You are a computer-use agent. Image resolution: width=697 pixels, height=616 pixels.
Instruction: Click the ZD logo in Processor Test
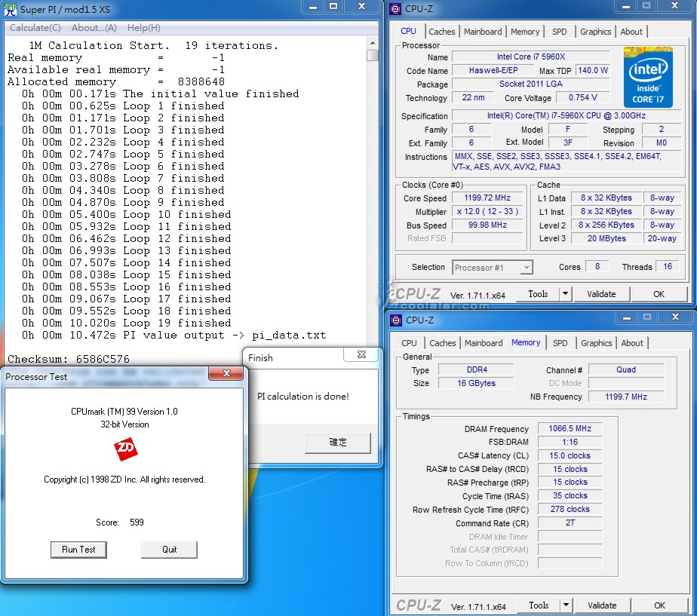126,449
